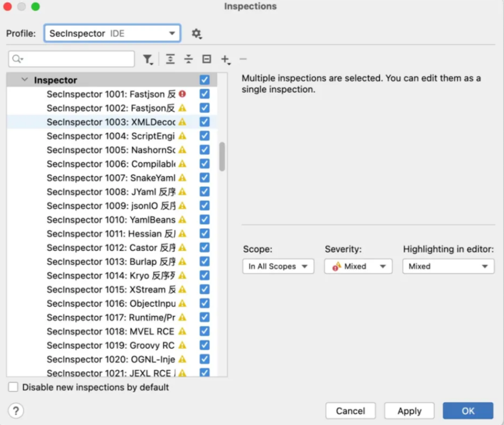Click warning icon for SecInspector 1015
The width and height of the screenshot is (504, 425).
pyautogui.click(x=182, y=290)
